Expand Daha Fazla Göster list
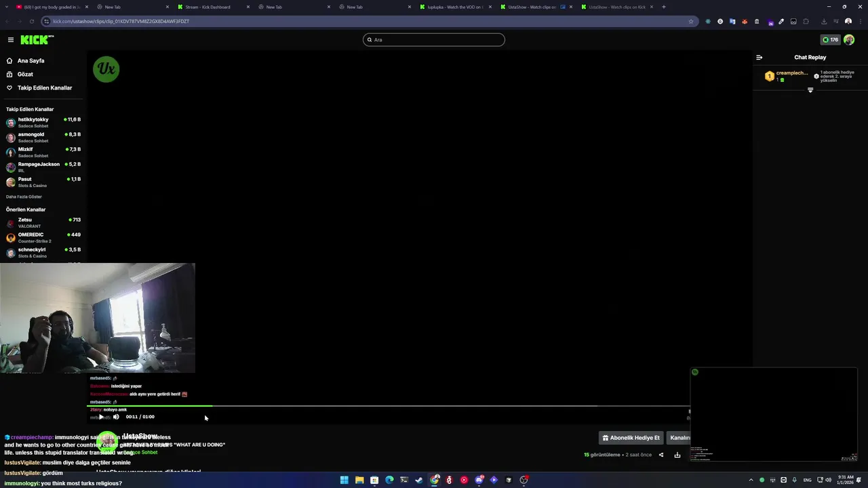Viewport: 868px width, 488px height. click(x=24, y=197)
